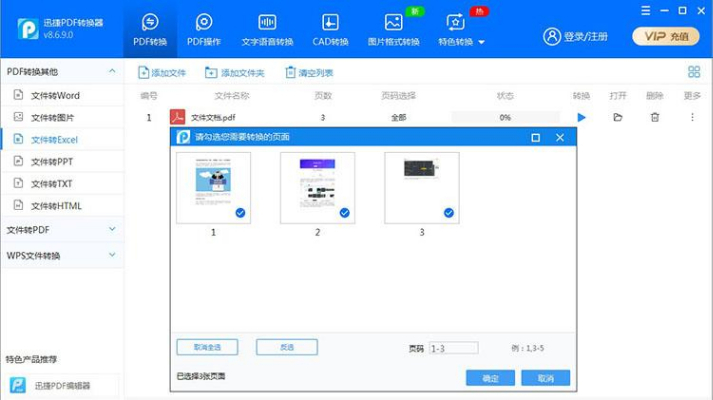Click the 反选 button
This screenshot has height=400, width=713.
point(286,347)
